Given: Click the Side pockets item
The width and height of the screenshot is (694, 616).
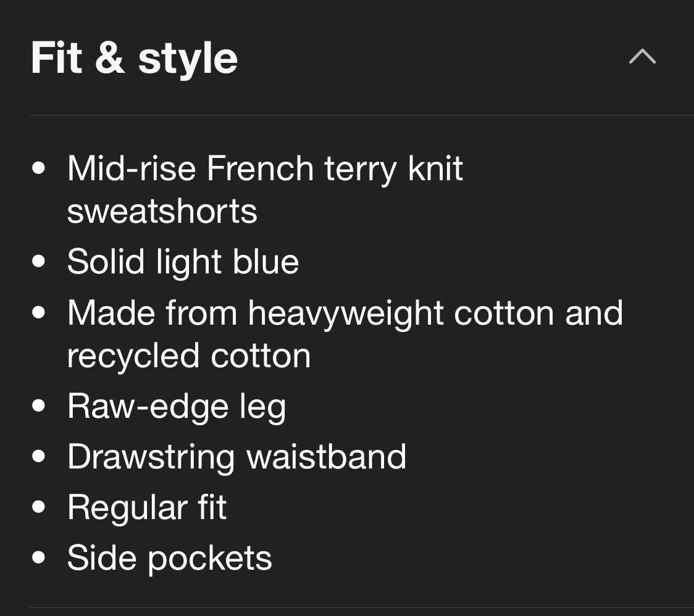Looking at the screenshot, I should 170,558.
